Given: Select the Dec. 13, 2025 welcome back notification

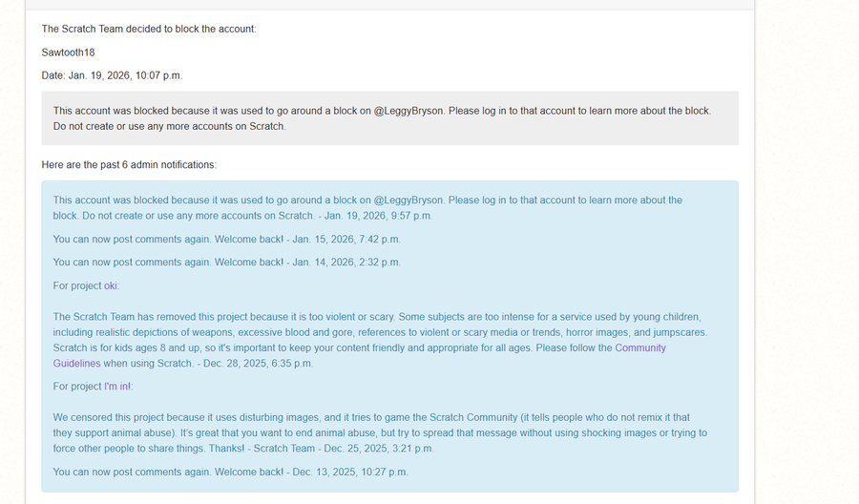Looking at the screenshot, I should click(230, 472).
